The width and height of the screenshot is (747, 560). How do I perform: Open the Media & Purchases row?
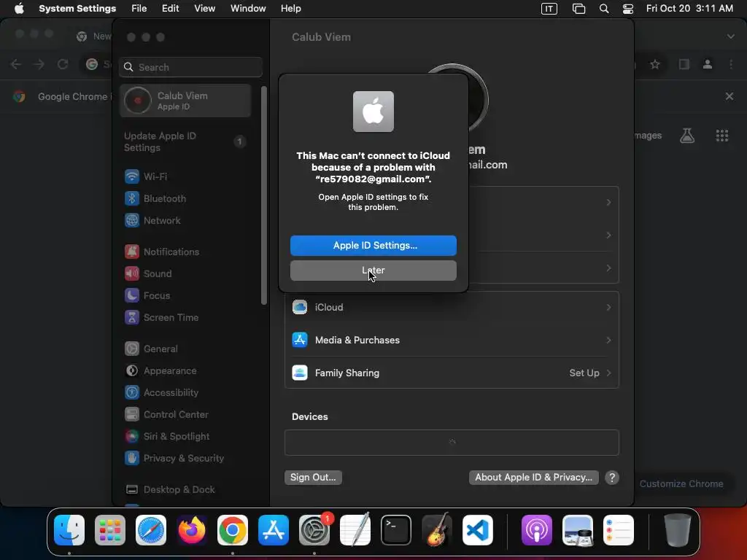pyautogui.click(x=452, y=340)
